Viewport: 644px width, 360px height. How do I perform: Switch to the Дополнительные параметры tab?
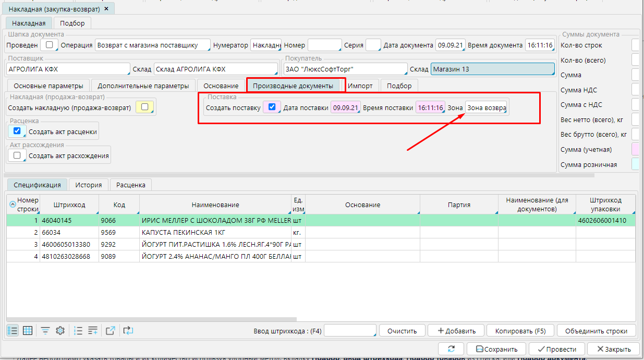coord(143,86)
